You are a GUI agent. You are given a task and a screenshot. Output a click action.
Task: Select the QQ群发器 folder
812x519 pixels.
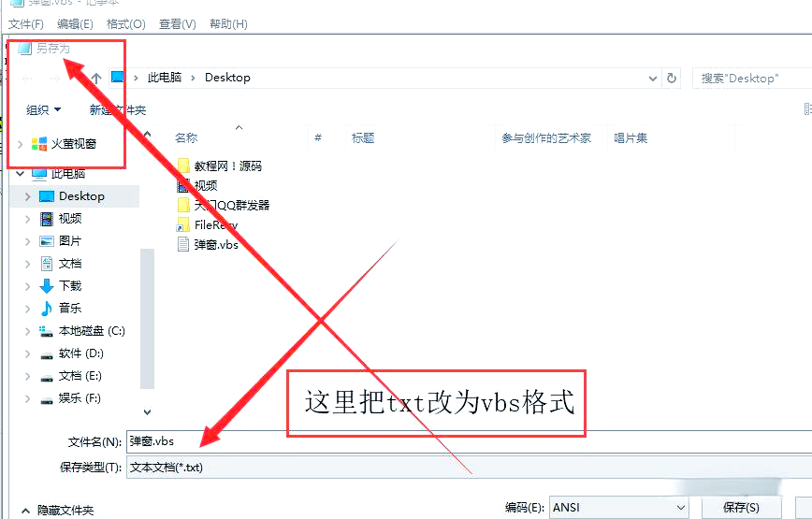224,206
